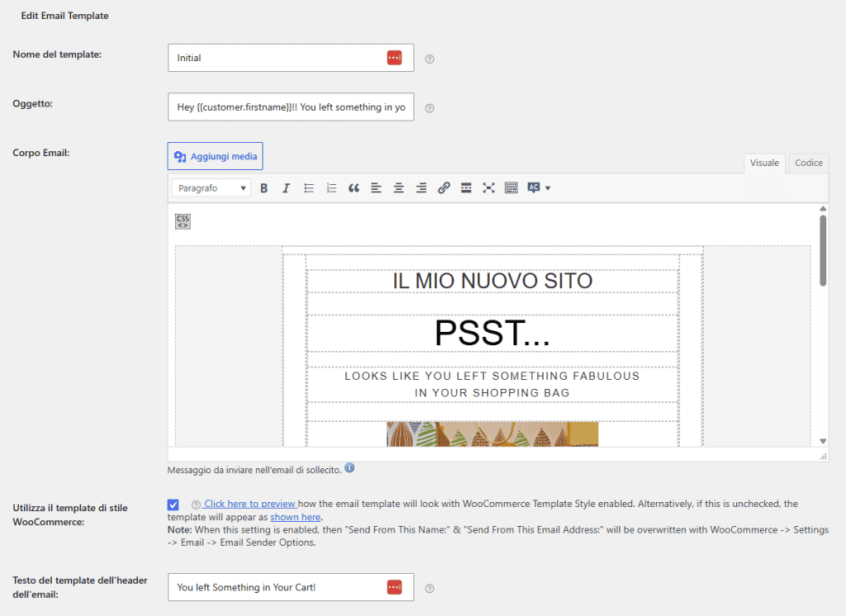
Task: Center-align the text
Action: click(399, 188)
